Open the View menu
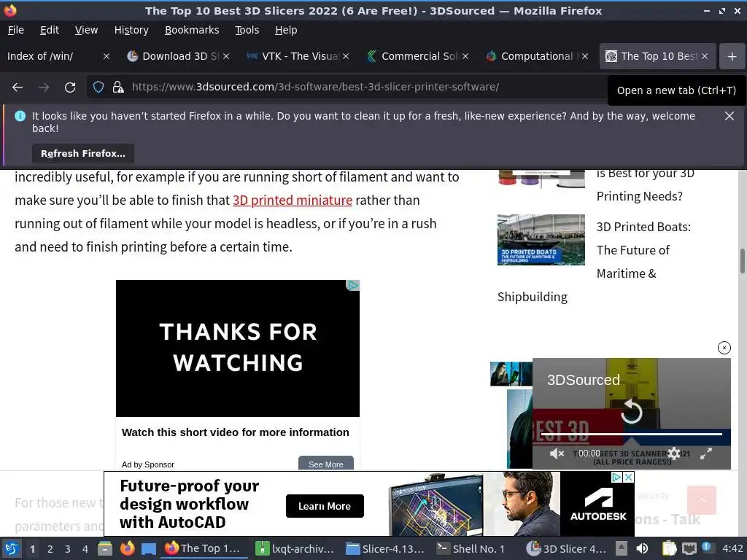The width and height of the screenshot is (747, 560). (86, 30)
